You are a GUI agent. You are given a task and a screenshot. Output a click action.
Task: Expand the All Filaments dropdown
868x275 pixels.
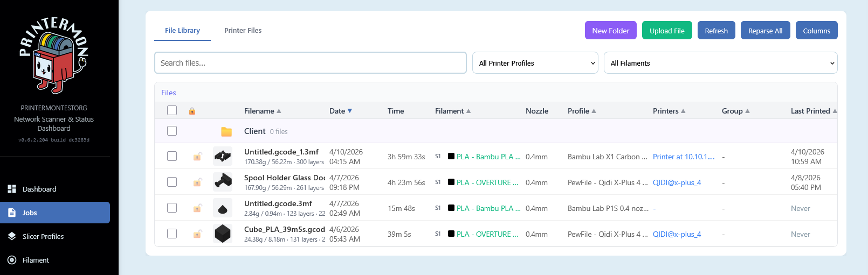click(720, 63)
